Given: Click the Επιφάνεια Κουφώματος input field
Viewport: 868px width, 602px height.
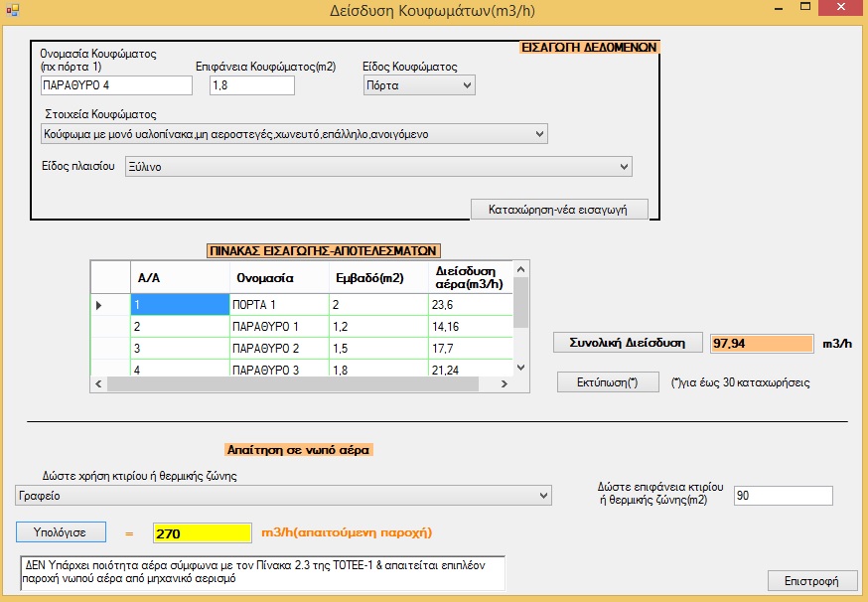Looking at the screenshot, I should [x=252, y=85].
